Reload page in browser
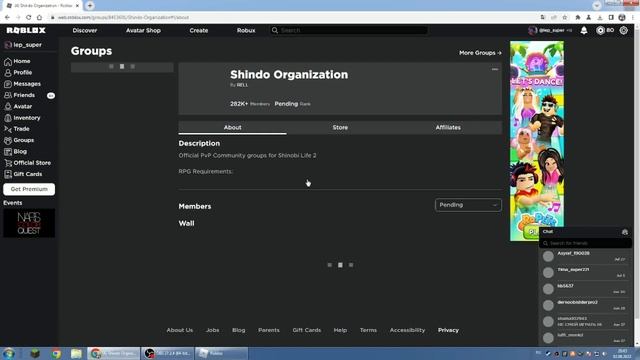This screenshot has height=360, width=640. click(x=29, y=18)
